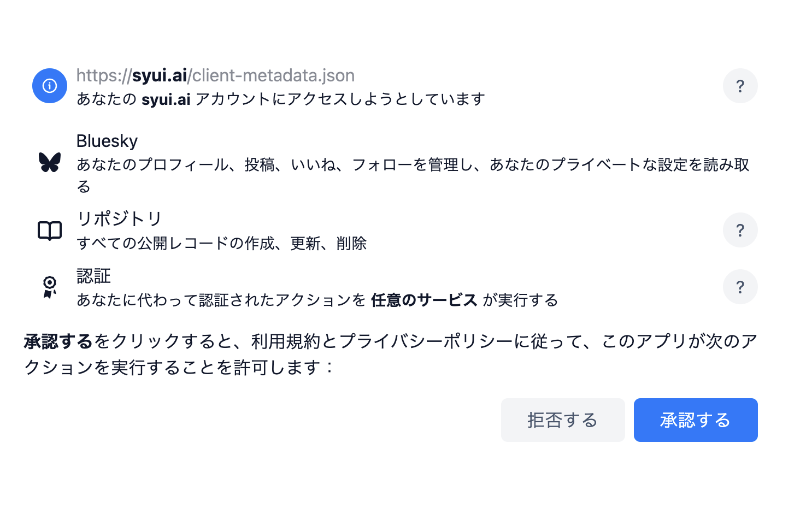Image resolution: width=812 pixels, height=508 pixels.
Task: Open the help icon next to the URL
Action: pyautogui.click(x=740, y=86)
